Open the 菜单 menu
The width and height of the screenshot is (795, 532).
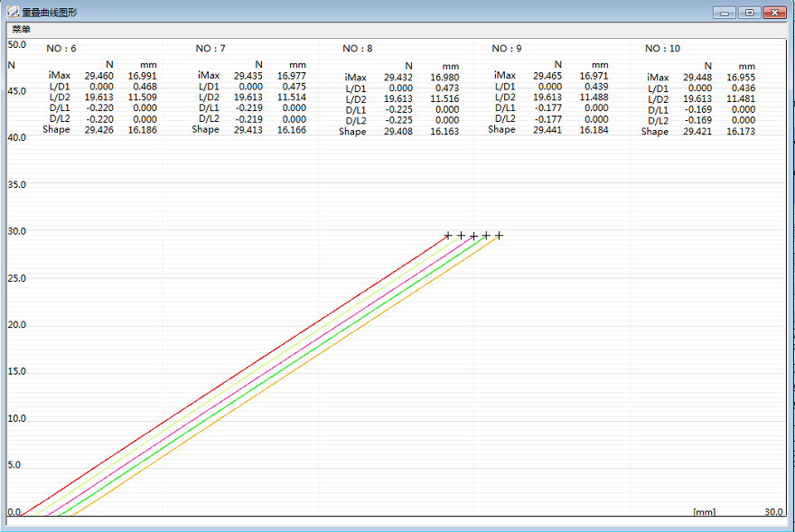pyautogui.click(x=21, y=30)
